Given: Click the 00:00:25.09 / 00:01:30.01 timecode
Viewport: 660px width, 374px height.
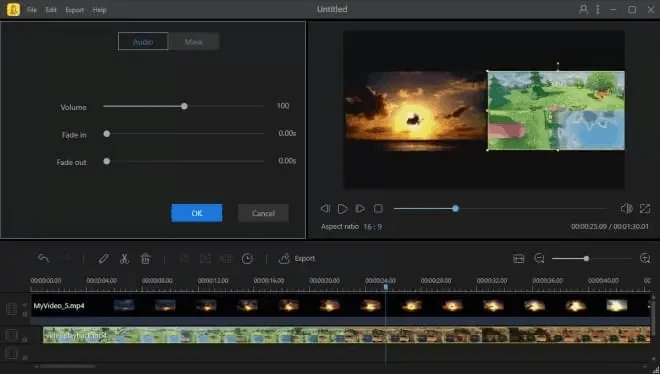Looking at the screenshot, I should point(609,226).
